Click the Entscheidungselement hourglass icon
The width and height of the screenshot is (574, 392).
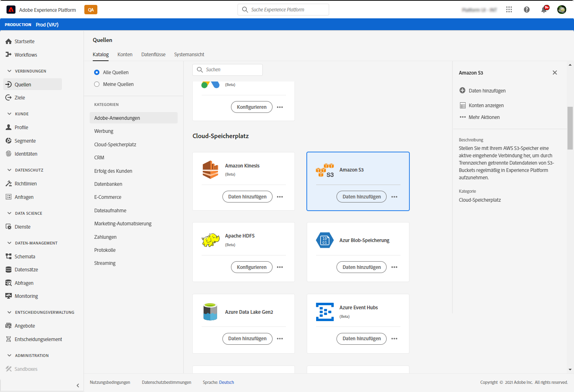tap(9, 339)
